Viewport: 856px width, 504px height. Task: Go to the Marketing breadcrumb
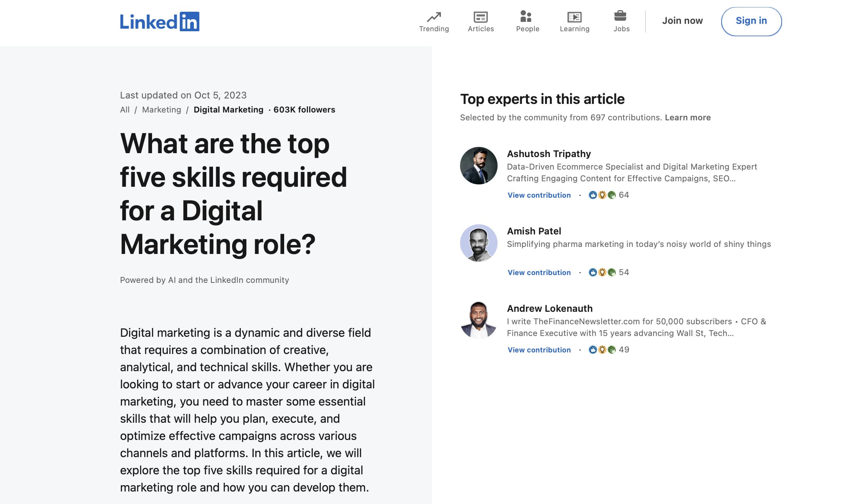coord(161,110)
